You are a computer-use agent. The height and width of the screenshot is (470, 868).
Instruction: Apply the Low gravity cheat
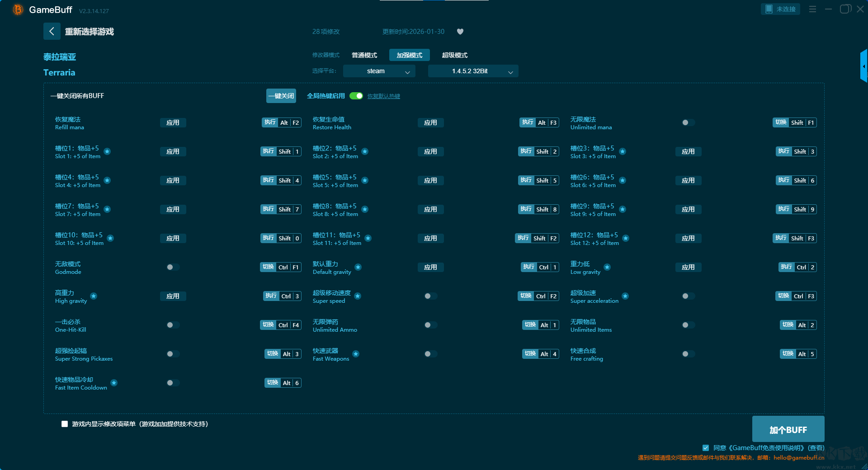click(688, 267)
